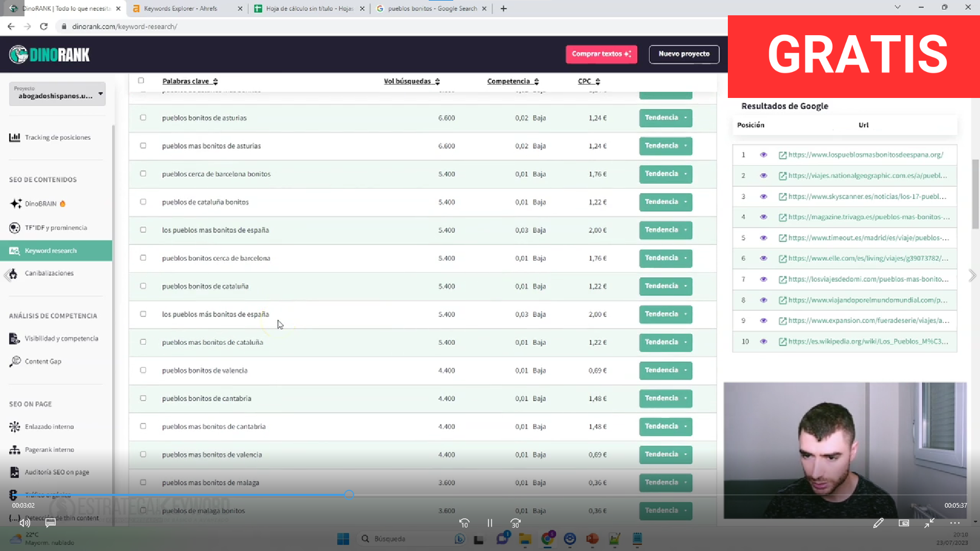Screen dimensions: 980x551
Task: Open Auditoría SEO on page
Action: tap(50, 472)
